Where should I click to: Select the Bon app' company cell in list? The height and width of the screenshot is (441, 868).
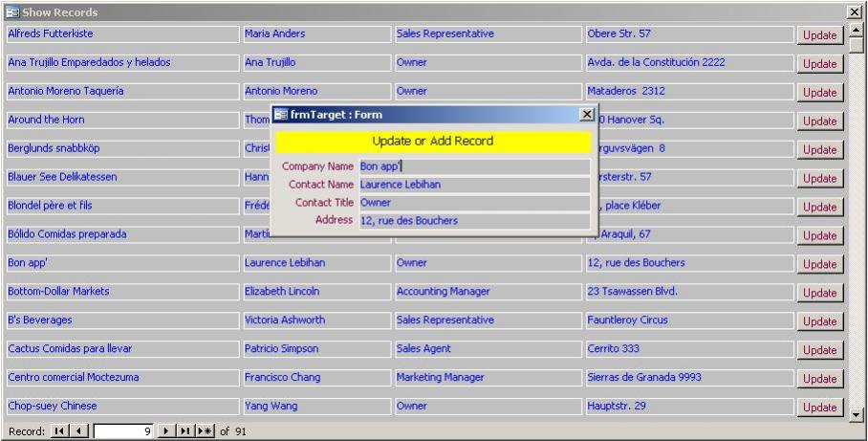pos(123,263)
